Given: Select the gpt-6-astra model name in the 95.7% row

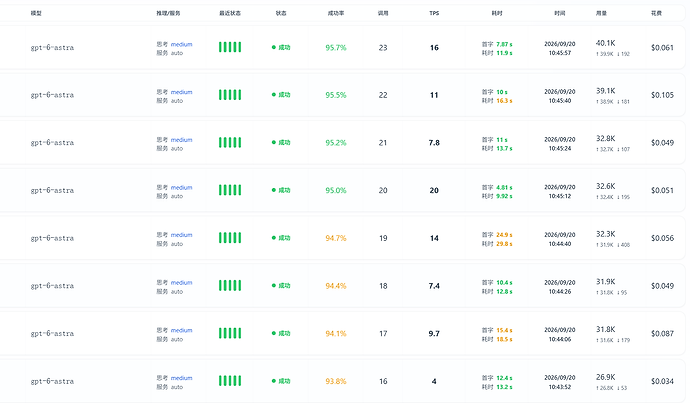Looking at the screenshot, I should coord(52,48).
